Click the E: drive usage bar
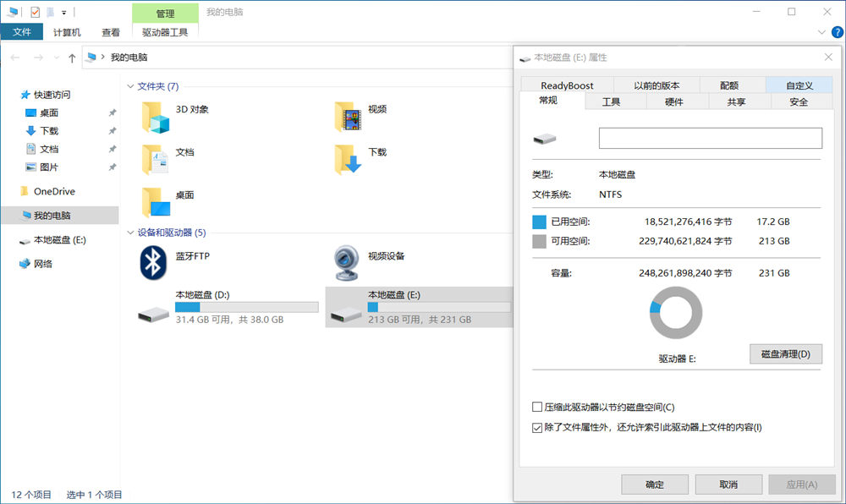This screenshot has height=504, width=846. coord(438,307)
